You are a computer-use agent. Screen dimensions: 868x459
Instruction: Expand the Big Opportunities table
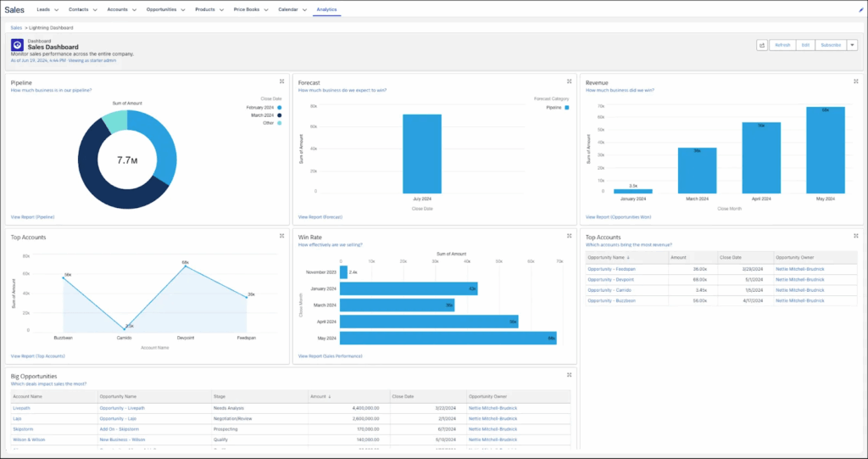pos(568,375)
